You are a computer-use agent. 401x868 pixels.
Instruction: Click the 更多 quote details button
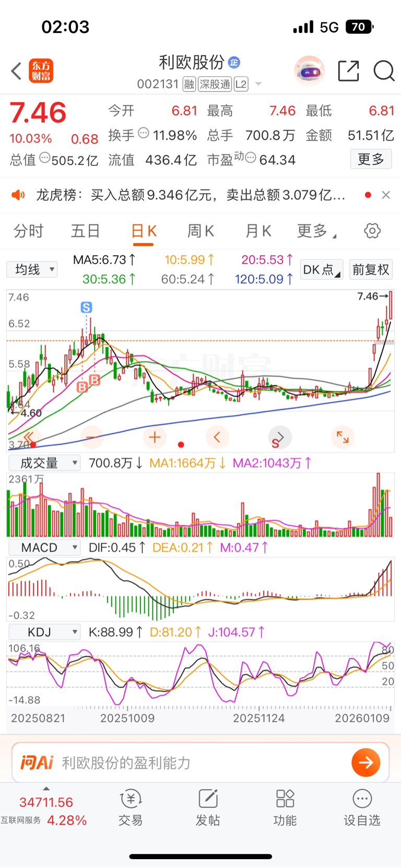[x=371, y=159]
